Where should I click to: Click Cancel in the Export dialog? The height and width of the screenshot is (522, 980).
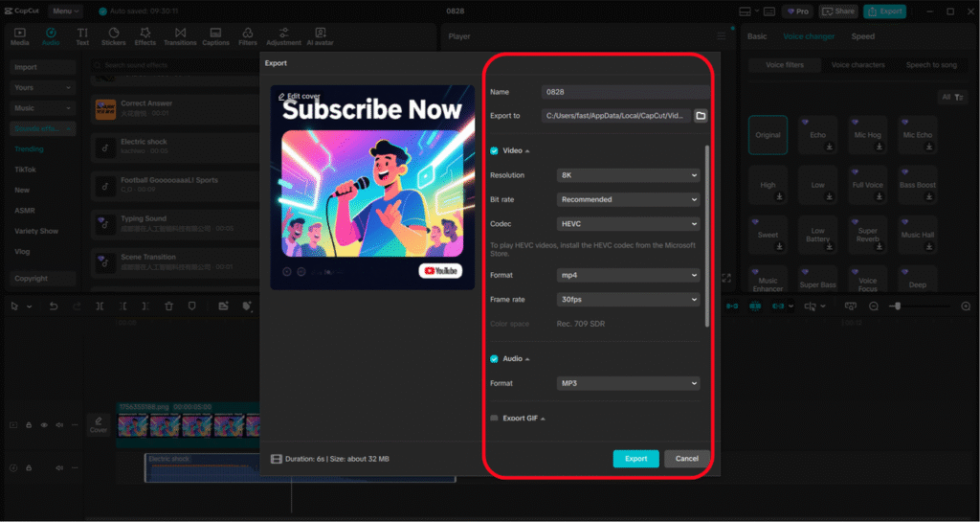point(687,459)
